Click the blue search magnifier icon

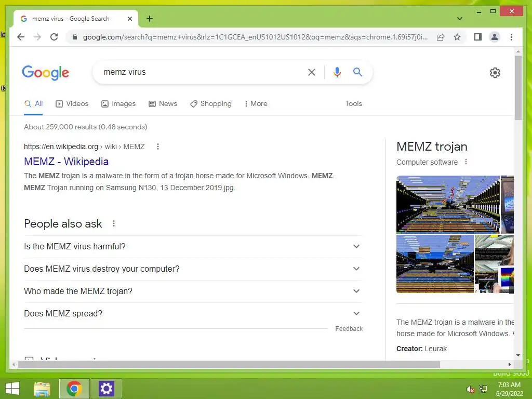point(357,72)
